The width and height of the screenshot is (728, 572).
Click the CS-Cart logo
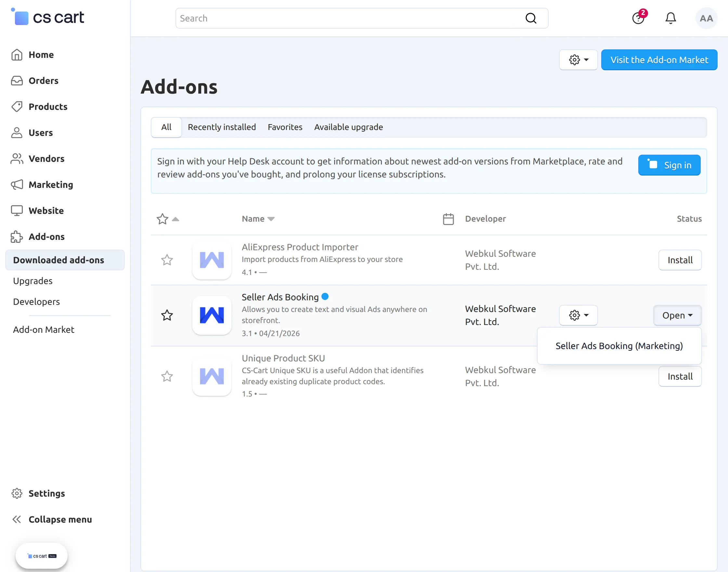47,17
